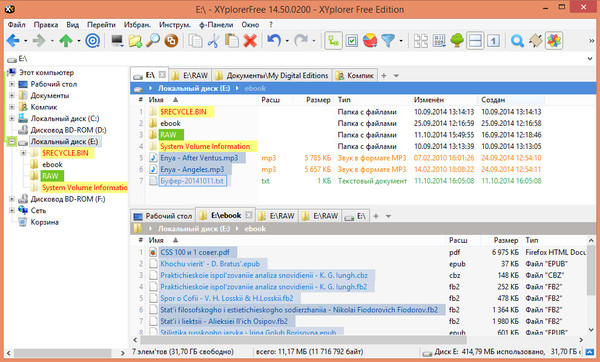Click the grey Forward arrow
The height and width of the screenshot is (362, 600).
point(39,41)
